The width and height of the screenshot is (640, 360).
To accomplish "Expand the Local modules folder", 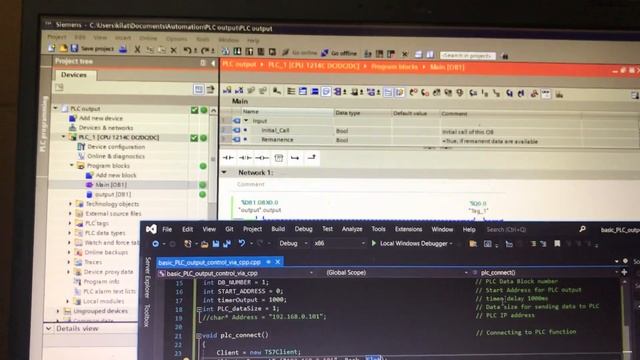I will coord(68,301).
